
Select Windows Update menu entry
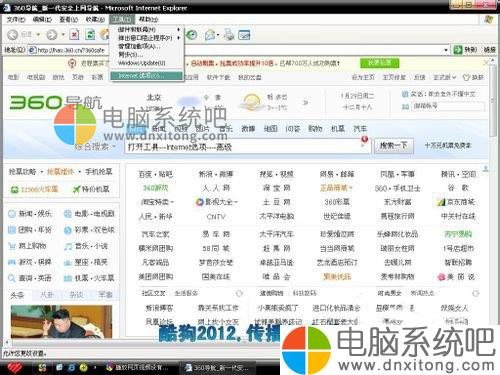(146, 63)
